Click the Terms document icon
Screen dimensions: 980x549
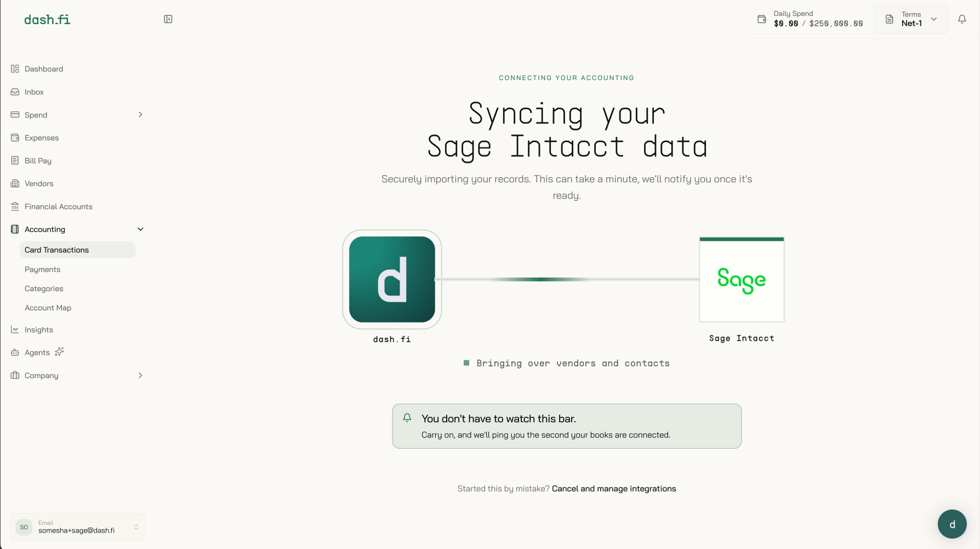point(890,19)
